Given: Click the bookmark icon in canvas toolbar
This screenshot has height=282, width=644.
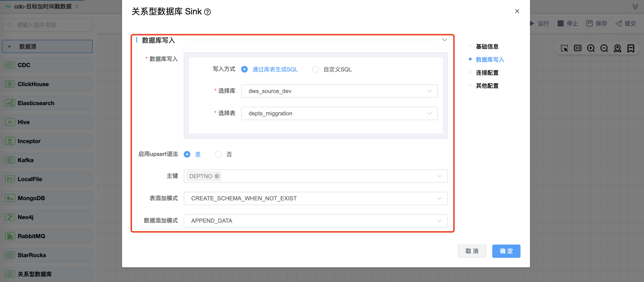Looking at the screenshot, I should pos(631,48).
